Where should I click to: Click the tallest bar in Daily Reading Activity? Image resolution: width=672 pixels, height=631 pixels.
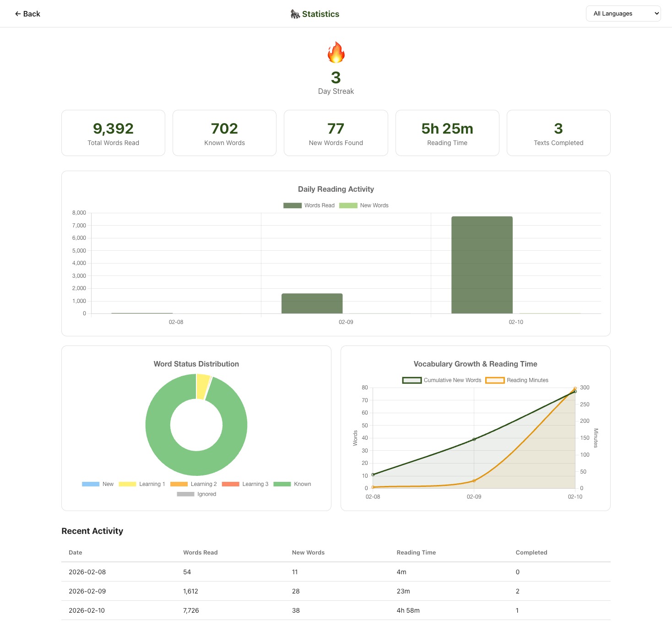pyautogui.click(x=482, y=264)
